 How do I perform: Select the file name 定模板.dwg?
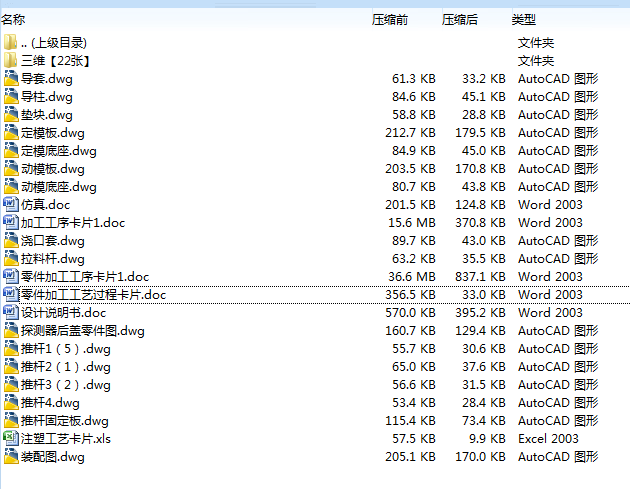point(53,133)
